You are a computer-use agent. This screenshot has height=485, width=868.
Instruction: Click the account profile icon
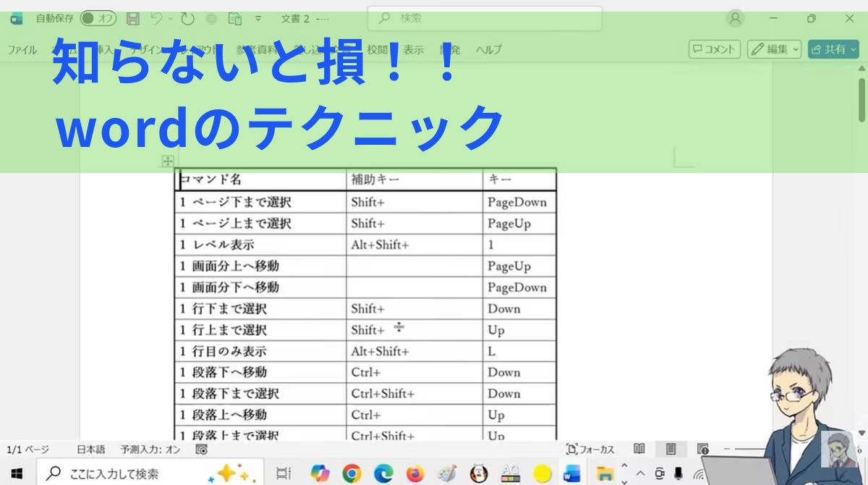[x=736, y=18]
